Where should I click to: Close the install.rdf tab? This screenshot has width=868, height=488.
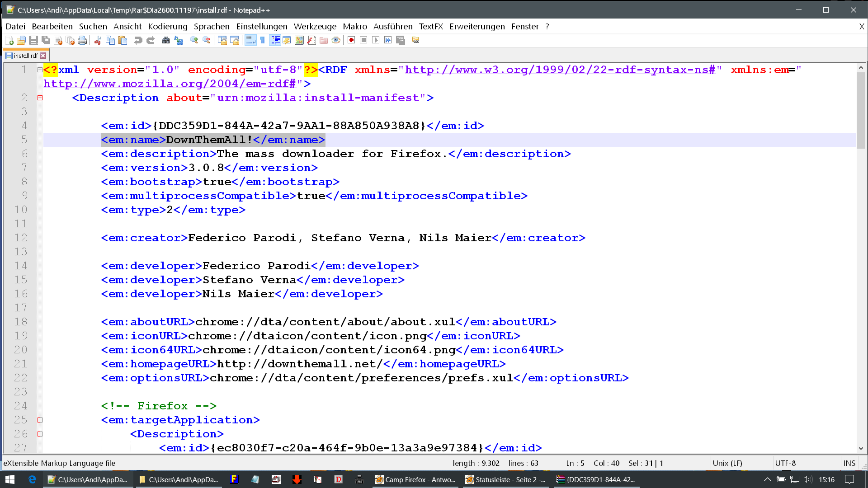tap(43, 56)
